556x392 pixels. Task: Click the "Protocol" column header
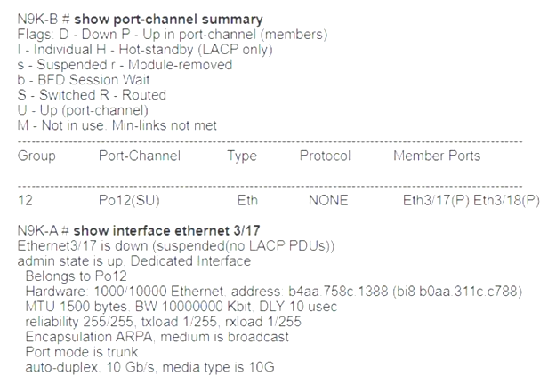pos(326,156)
